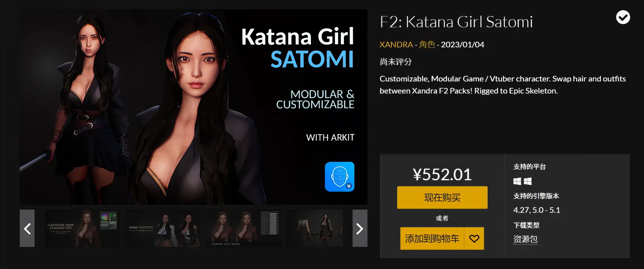Show next gallery thumbnails with right arrow
Screen dimensions: 644x269
click(360, 228)
